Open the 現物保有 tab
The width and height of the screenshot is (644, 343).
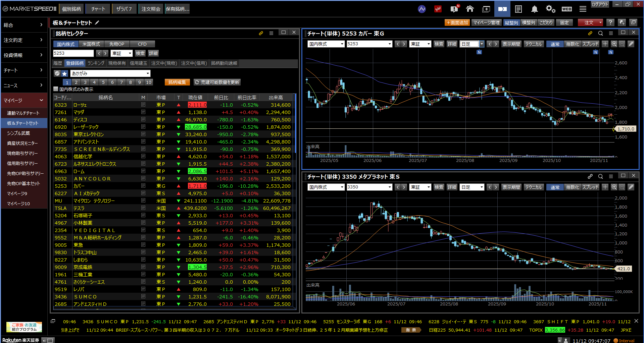(x=117, y=63)
